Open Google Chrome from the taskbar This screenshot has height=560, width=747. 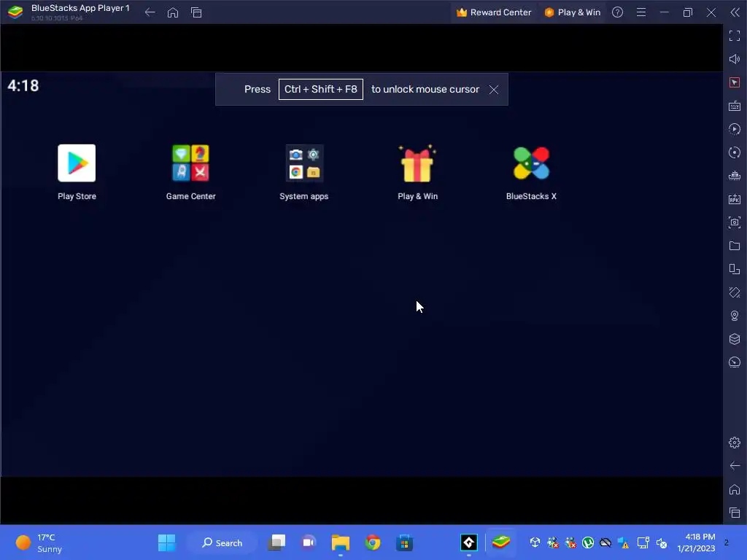click(x=373, y=542)
